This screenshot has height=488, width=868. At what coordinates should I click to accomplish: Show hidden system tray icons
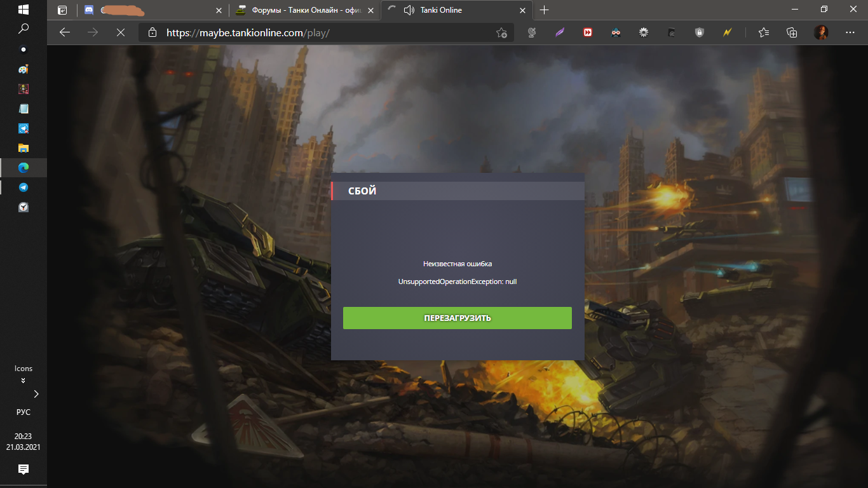[36, 394]
